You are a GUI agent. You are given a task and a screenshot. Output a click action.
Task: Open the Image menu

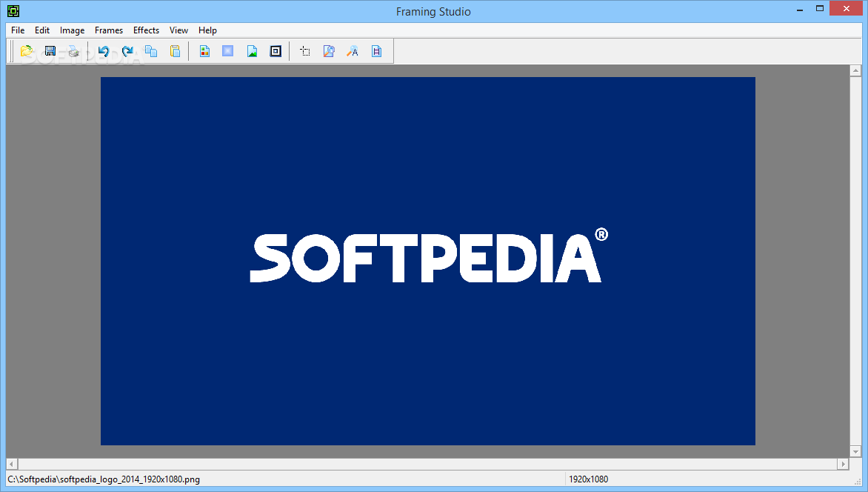(72, 30)
